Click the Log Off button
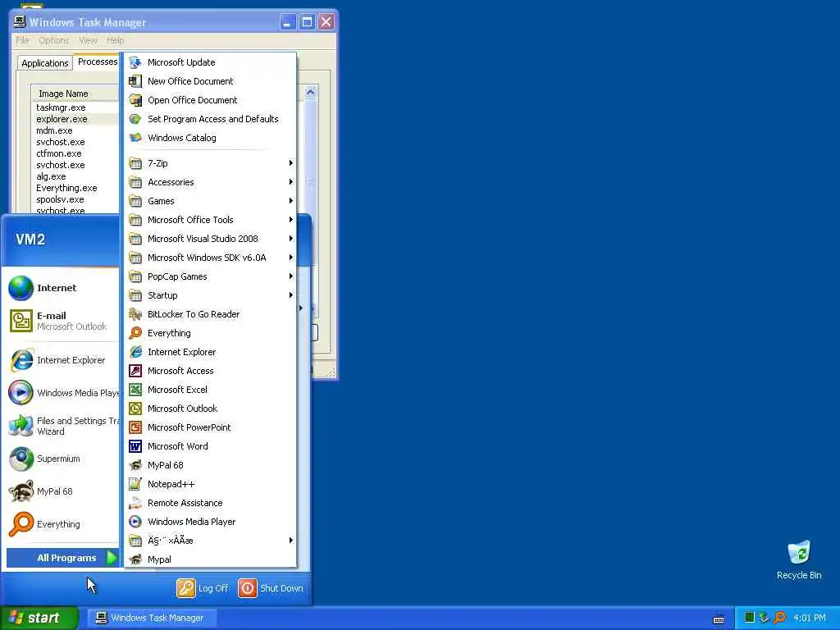Screen dimensions: 840x630 point(203,588)
